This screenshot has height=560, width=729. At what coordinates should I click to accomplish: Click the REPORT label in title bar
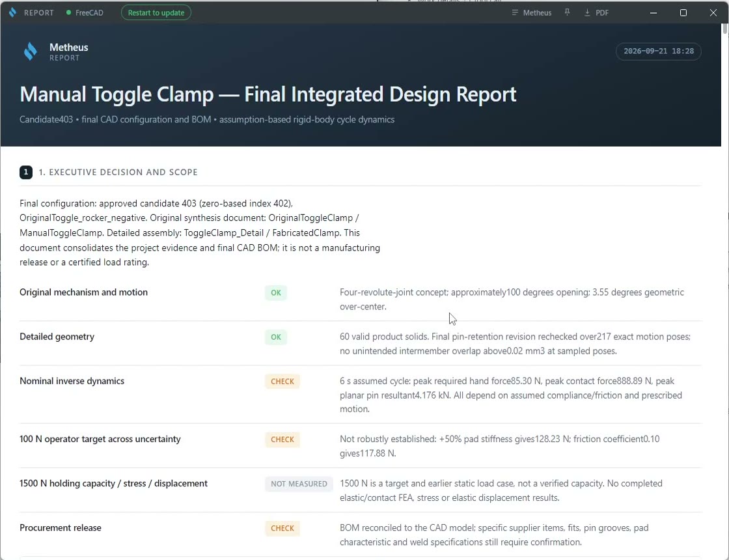coord(39,12)
